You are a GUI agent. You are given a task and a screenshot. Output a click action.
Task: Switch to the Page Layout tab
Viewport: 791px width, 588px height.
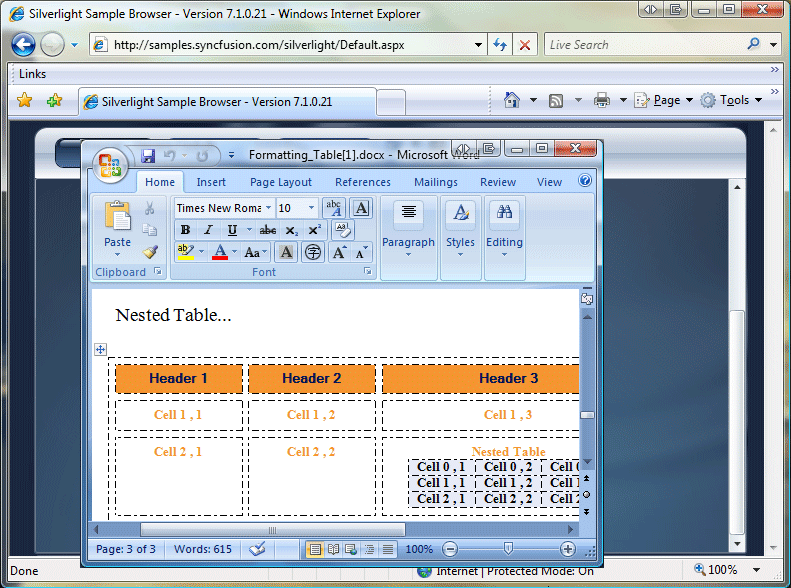click(x=281, y=182)
